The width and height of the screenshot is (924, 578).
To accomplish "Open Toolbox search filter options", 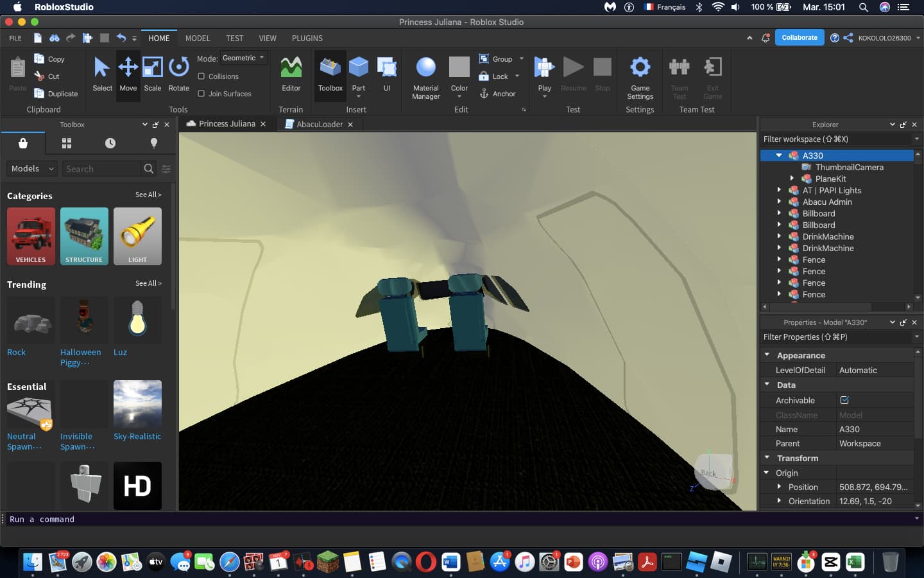I will tap(166, 169).
